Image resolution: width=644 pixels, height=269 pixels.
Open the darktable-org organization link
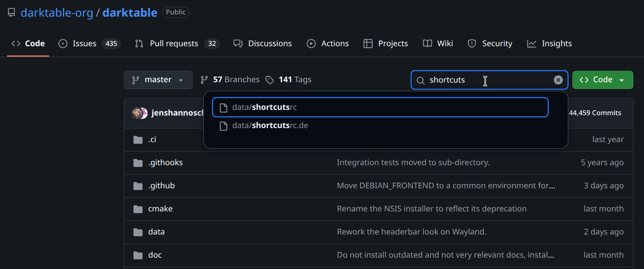57,13
